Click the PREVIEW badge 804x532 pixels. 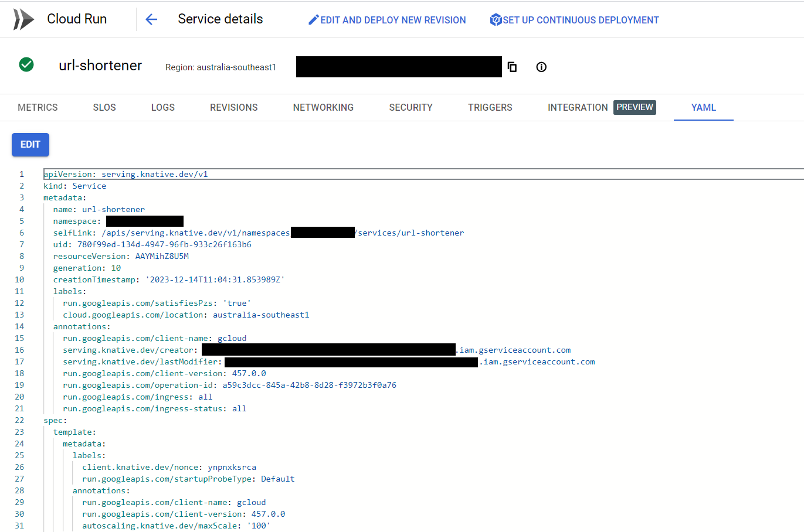point(635,107)
